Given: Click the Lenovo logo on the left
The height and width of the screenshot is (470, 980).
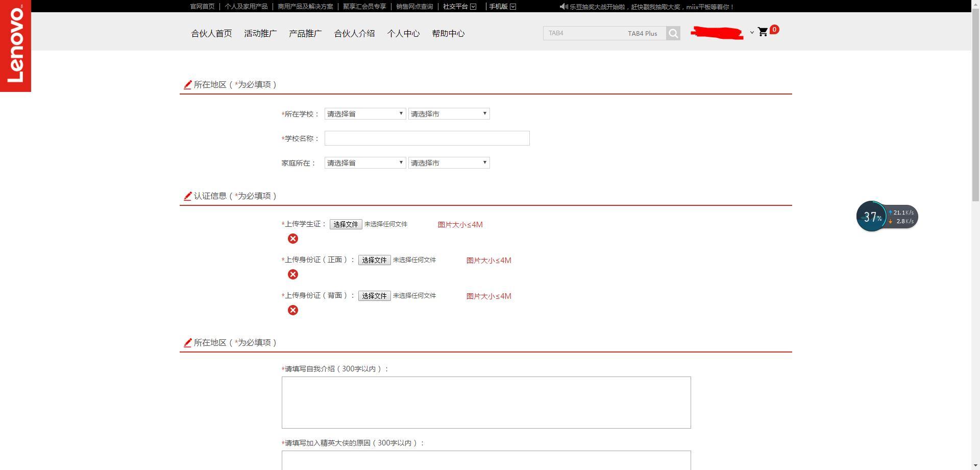Looking at the screenshot, I should click(x=15, y=46).
